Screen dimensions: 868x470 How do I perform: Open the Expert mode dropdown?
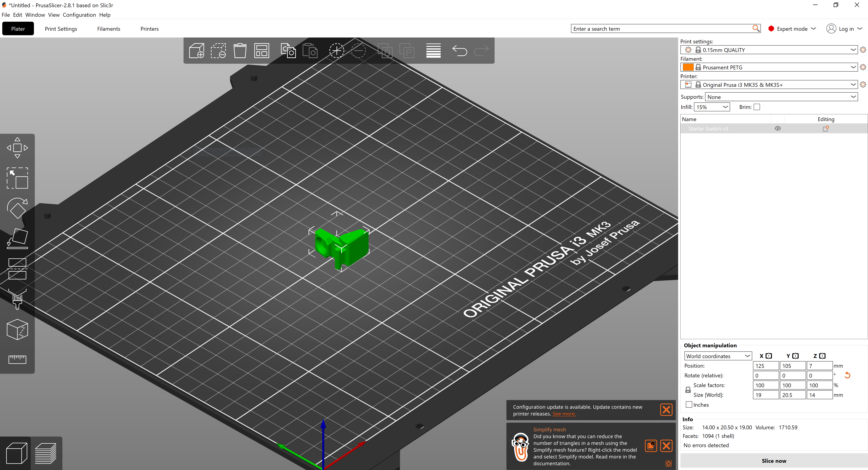[x=792, y=29]
